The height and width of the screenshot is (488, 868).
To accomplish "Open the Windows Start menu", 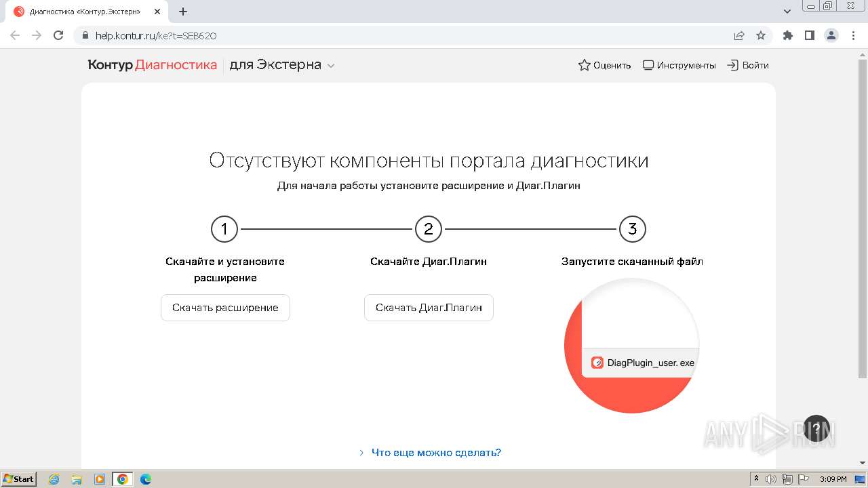I will coord(18,479).
